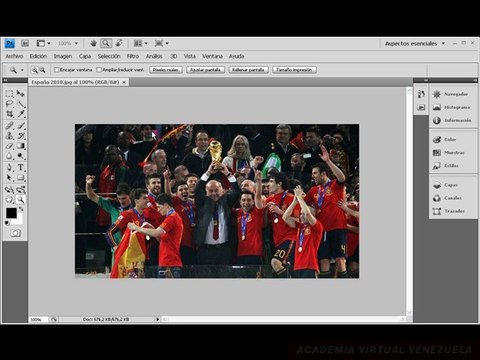The image size is (480, 360).
Task: Open the View Extras dropdown
Action: (x=43, y=43)
